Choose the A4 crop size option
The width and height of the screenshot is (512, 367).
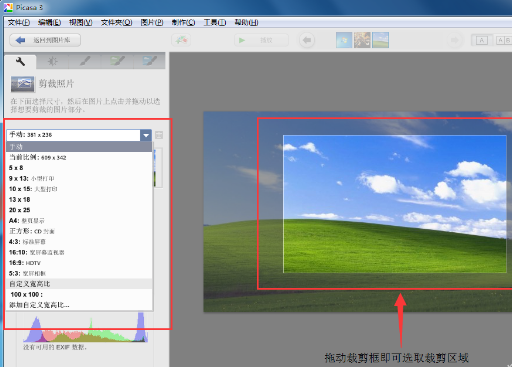[x=79, y=221]
